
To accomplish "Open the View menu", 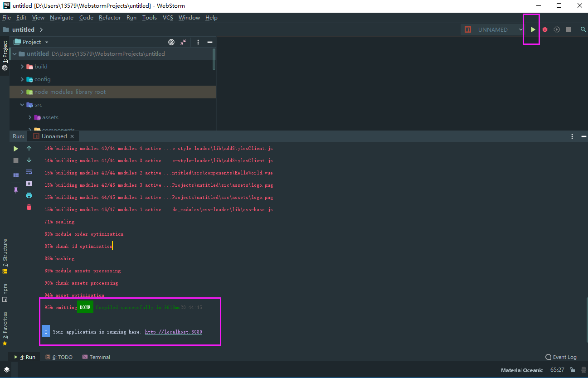I will click(38, 18).
